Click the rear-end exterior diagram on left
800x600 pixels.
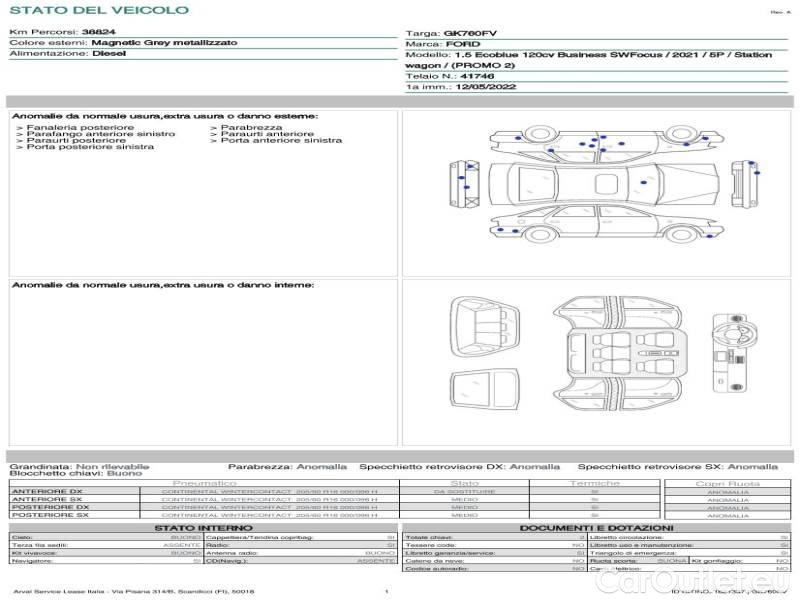point(464,184)
